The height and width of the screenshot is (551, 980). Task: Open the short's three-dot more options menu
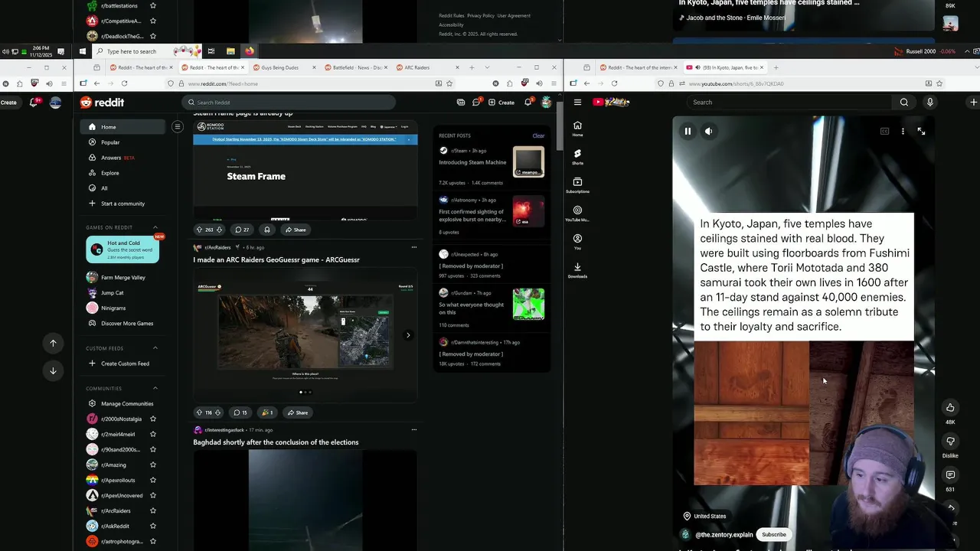coord(903,132)
